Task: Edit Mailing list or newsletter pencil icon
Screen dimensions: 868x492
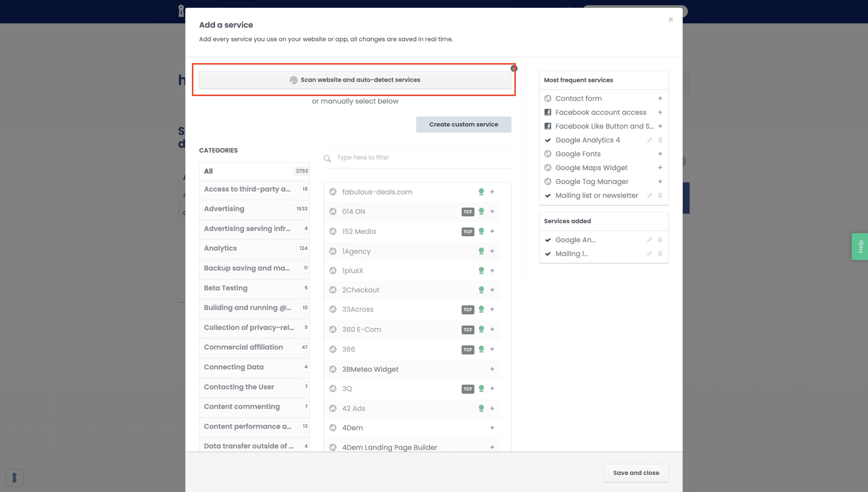Action: point(649,195)
